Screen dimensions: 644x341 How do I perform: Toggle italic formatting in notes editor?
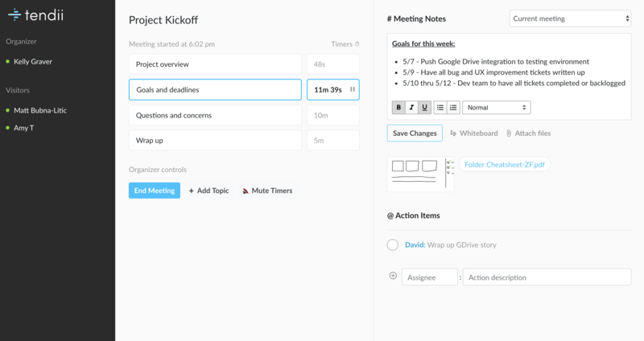click(x=411, y=108)
